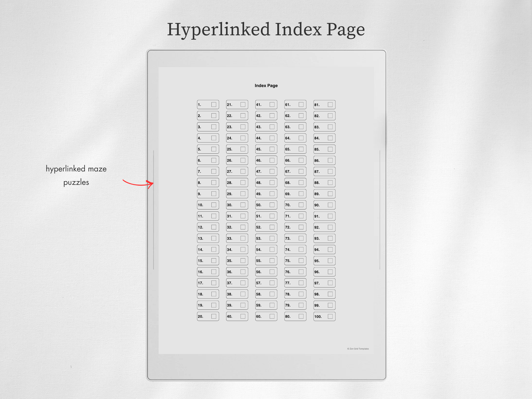Follow the number 37 hyperlink
This screenshot has width=532, height=399.
point(229,283)
